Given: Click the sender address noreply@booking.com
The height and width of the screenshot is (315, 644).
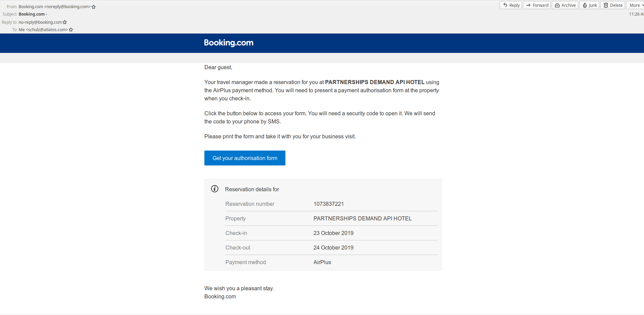Looking at the screenshot, I should point(55,7).
